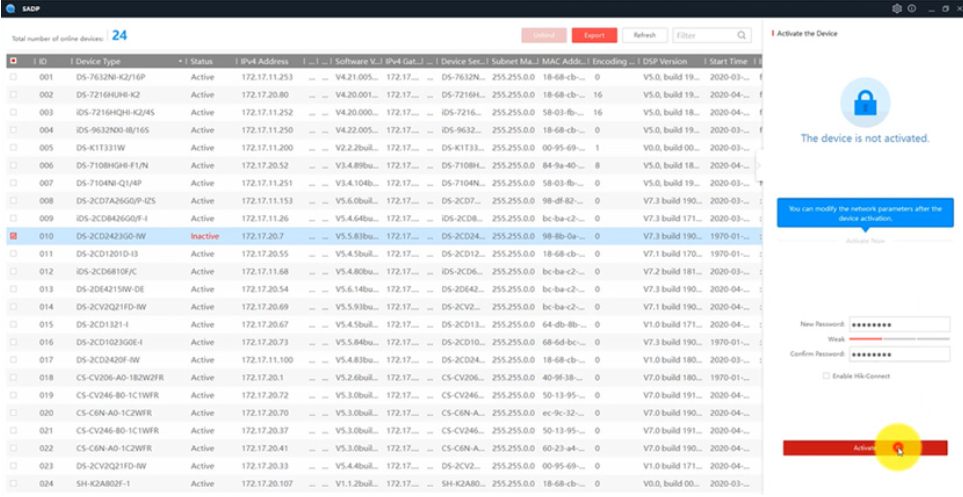Select device row DS-7216HUHI-K2
This screenshot has width=963, height=497.
(384, 95)
